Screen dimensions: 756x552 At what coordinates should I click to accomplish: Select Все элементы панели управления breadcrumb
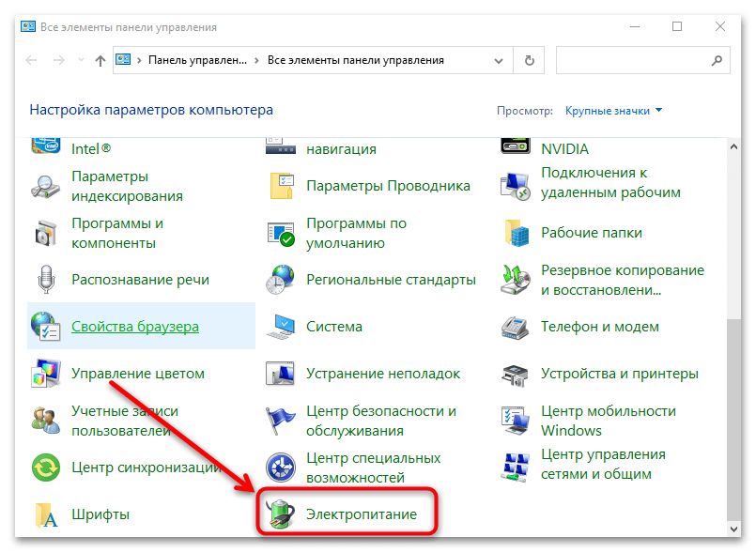click(355, 61)
